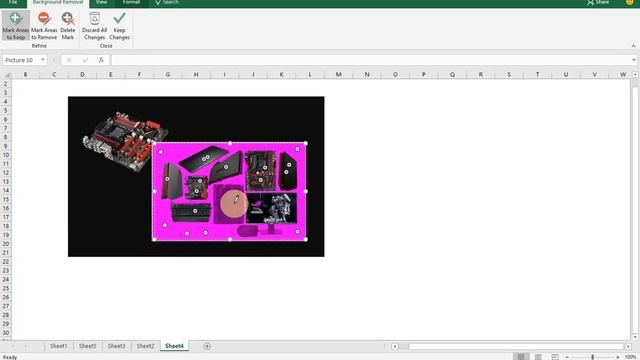
Task: Switch to Sheet2 tab
Action: pyautogui.click(x=145, y=346)
